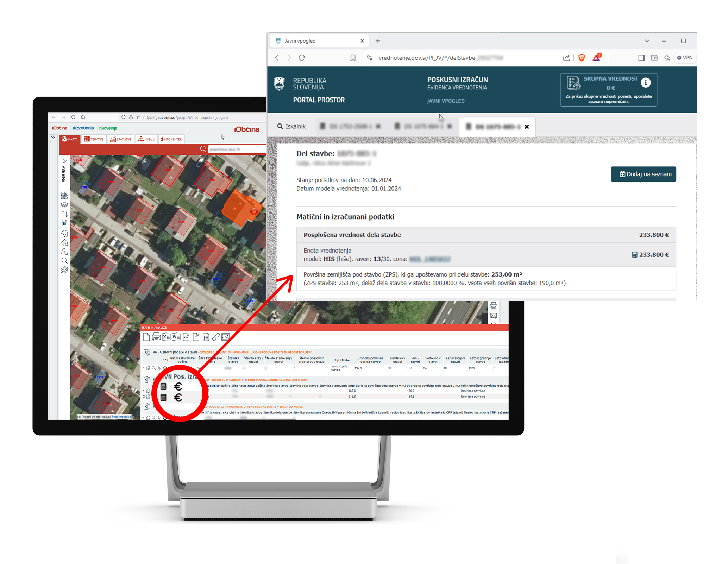The image size is (728, 564).
Task: Open the Iskalnik search tab
Action: 291,126
